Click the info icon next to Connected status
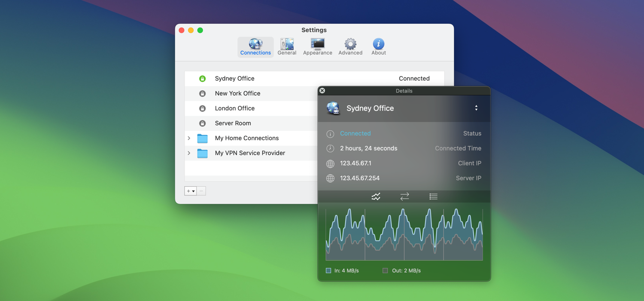Screen dimensions: 644x301 (330, 134)
